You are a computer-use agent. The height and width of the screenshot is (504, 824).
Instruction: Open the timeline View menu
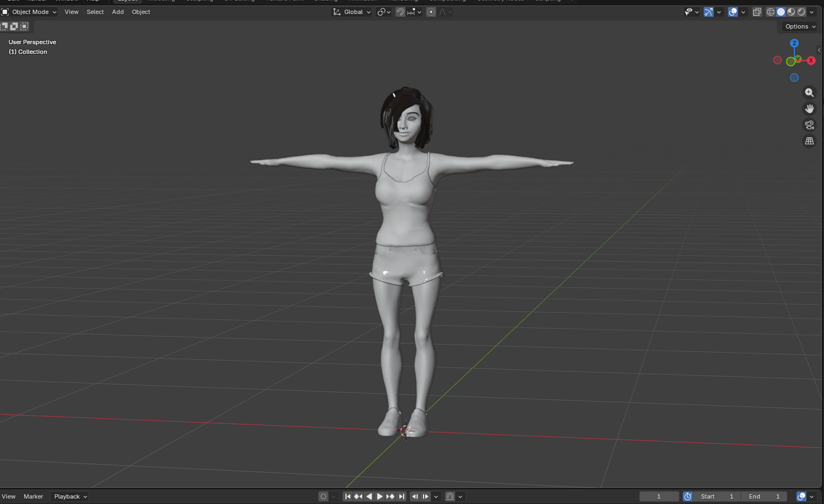click(9, 496)
